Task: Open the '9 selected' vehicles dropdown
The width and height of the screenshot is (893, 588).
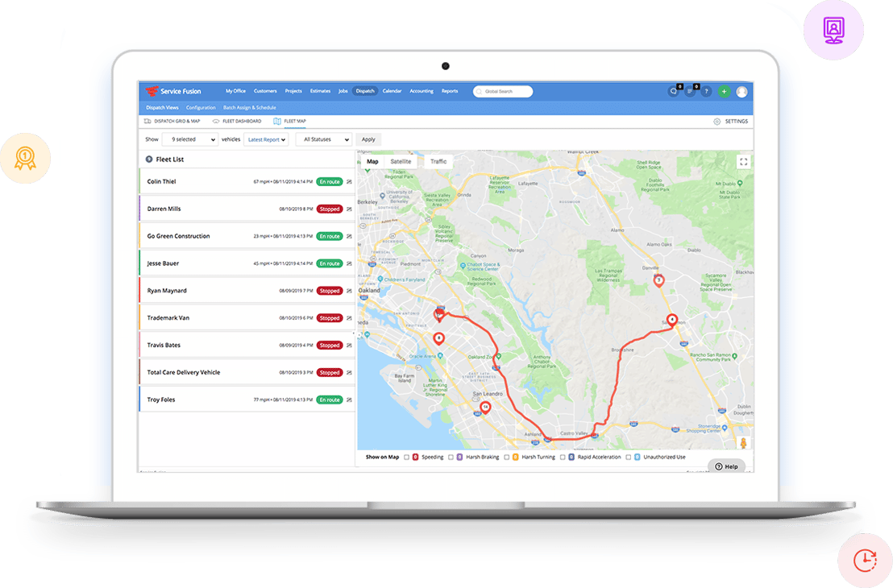Action: (x=189, y=139)
